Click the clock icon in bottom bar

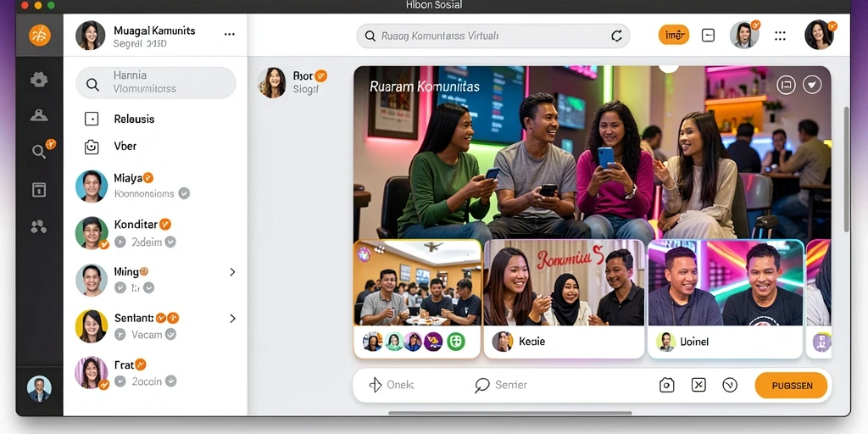[730, 385]
